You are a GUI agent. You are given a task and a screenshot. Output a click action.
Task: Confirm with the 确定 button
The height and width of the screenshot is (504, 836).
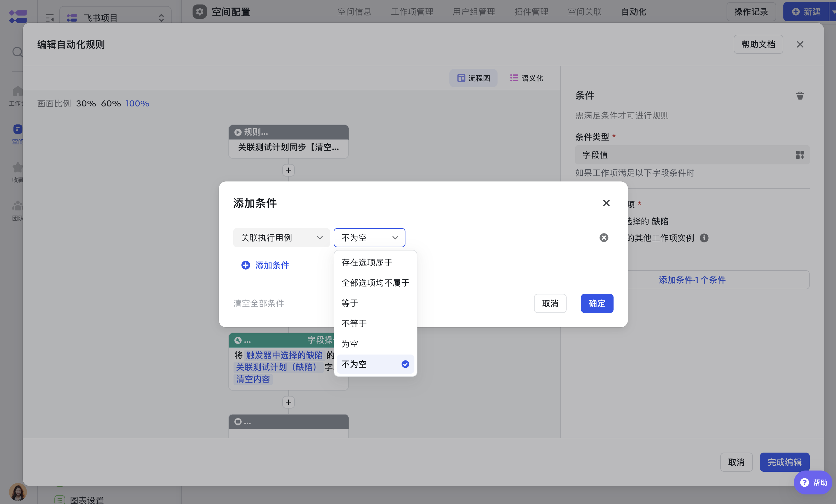pyautogui.click(x=597, y=303)
